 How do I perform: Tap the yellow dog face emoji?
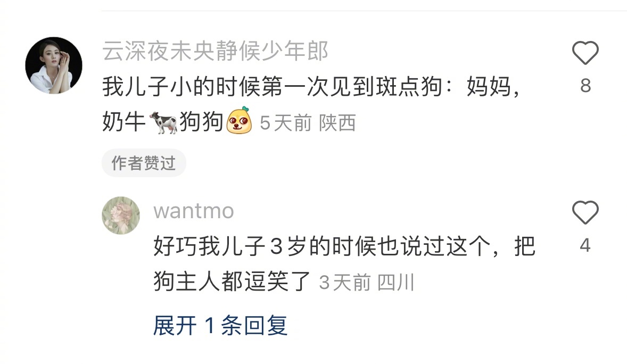(x=239, y=120)
